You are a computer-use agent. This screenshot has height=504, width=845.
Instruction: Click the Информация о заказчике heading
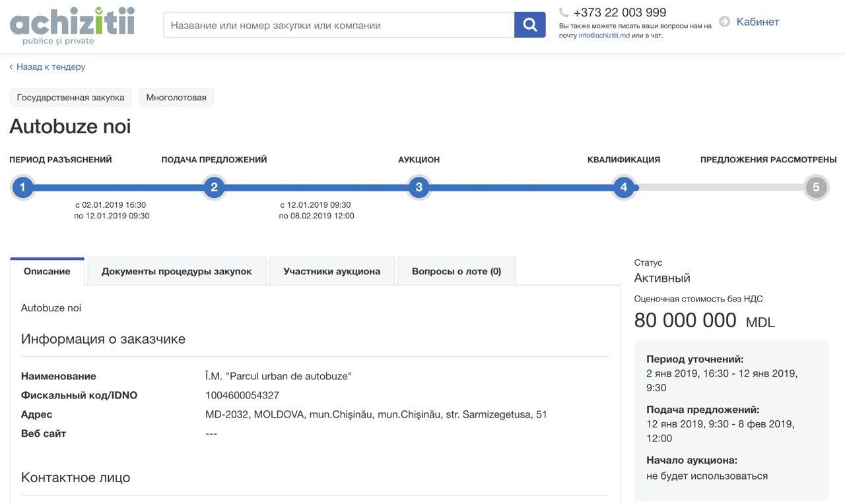(x=103, y=339)
